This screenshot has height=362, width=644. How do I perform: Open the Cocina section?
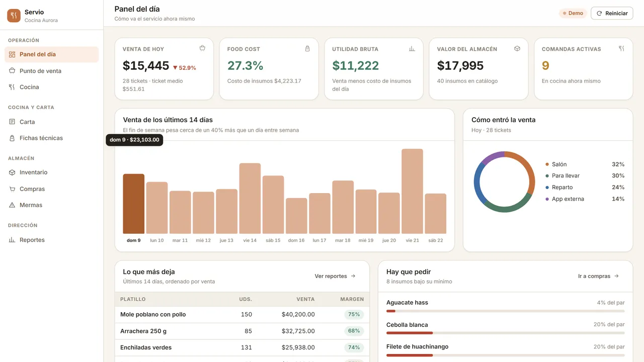pos(52,87)
